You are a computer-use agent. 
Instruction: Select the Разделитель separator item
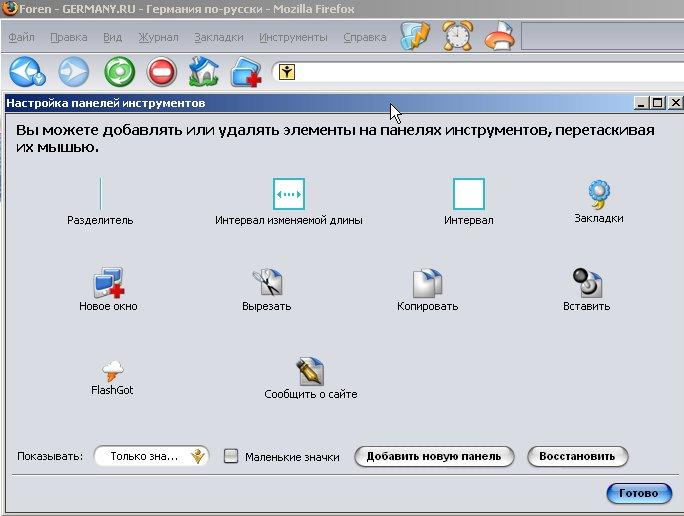tap(100, 202)
